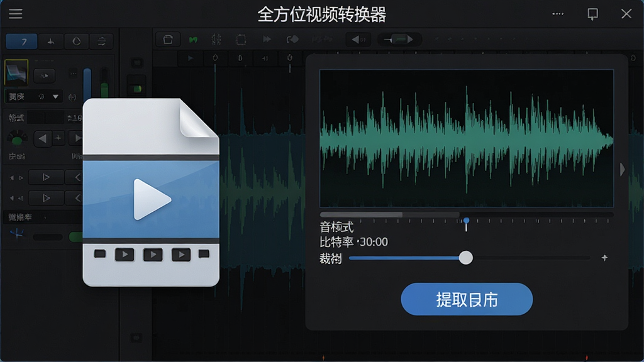Open the four-dot more options menu
This screenshot has height=362, width=644.
[558, 14]
